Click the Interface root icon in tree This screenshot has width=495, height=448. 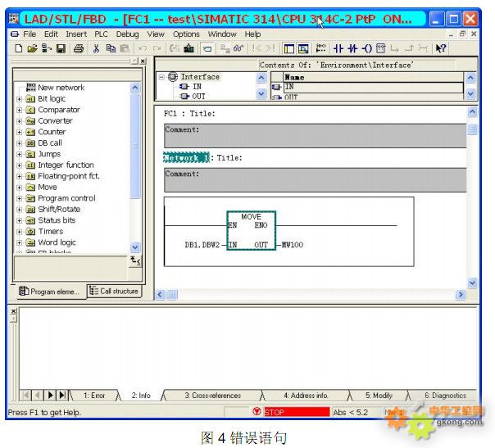[x=173, y=77]
